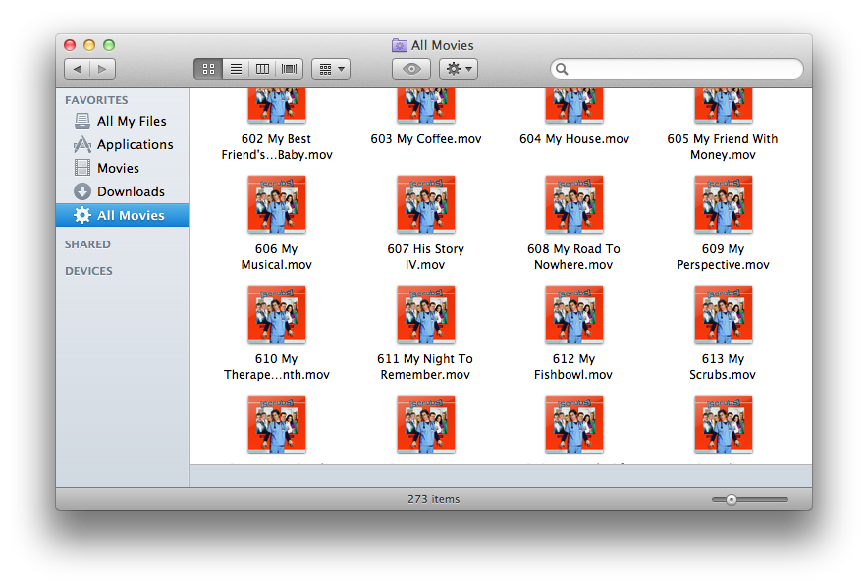Click the search magnifier icon
The height and width of the screenshot is (588, 868).
pos(562,69)
